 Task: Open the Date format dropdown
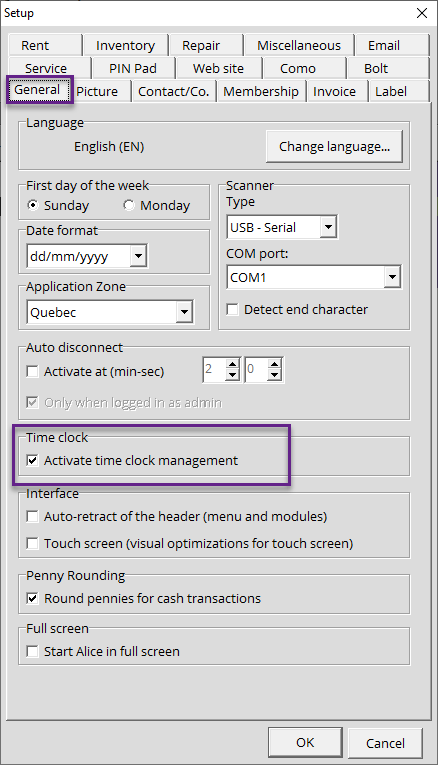coord(139,256)
